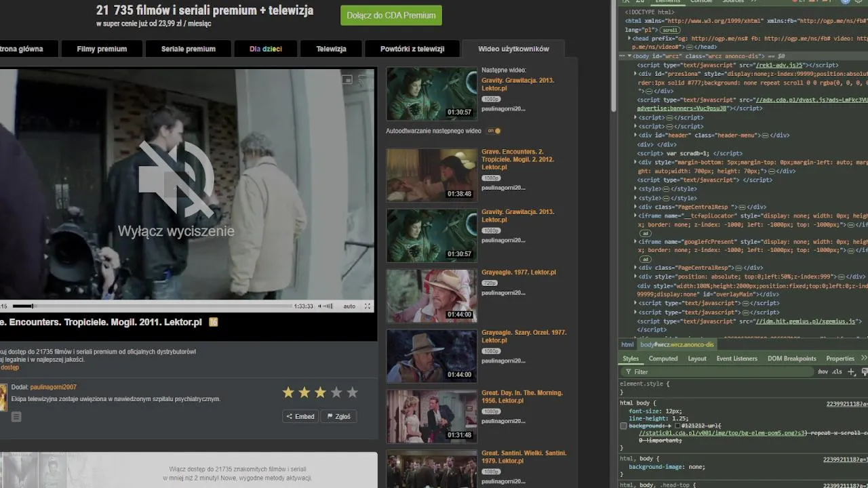Expand the background shorthand property arrow

point(670,426)
